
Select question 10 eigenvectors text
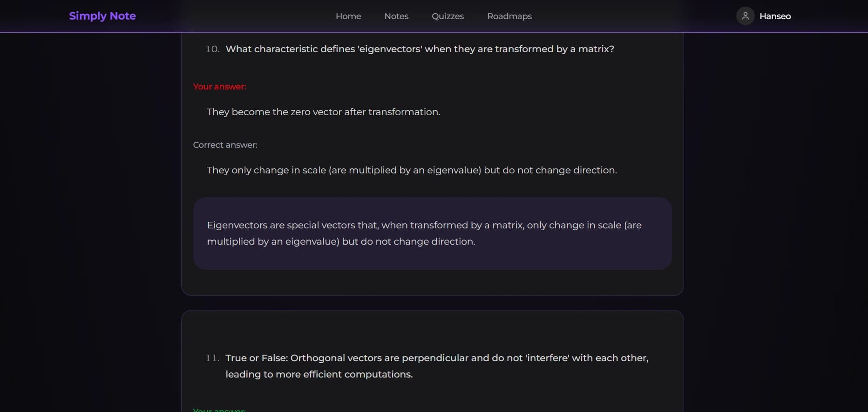pyautogui.click(x=420, y=49)
